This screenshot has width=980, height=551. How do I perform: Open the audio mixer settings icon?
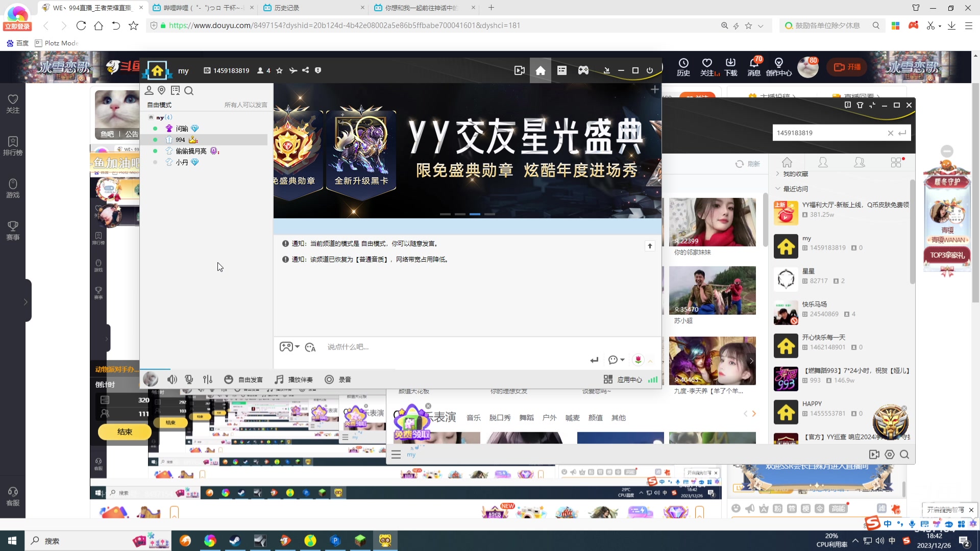207,379
